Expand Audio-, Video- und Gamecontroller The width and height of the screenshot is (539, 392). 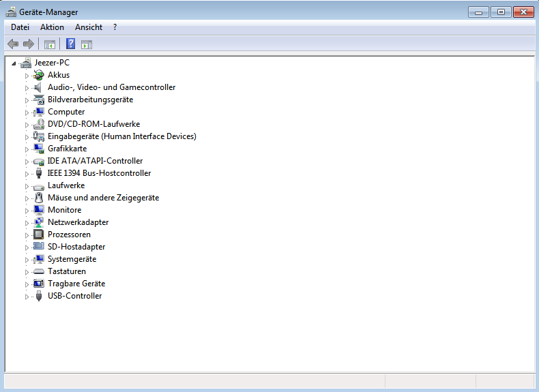(27, 88)
